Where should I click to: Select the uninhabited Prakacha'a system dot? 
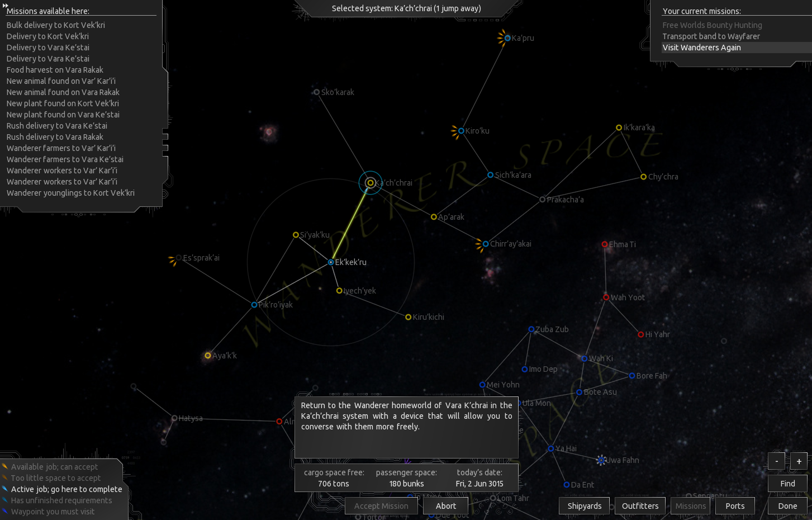click(542, 199)
